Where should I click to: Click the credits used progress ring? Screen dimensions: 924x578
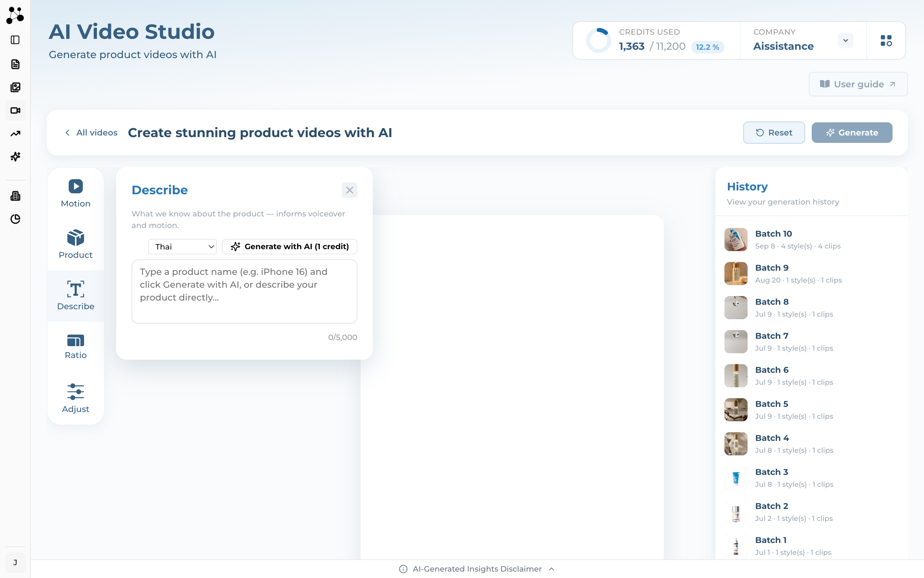598,40
